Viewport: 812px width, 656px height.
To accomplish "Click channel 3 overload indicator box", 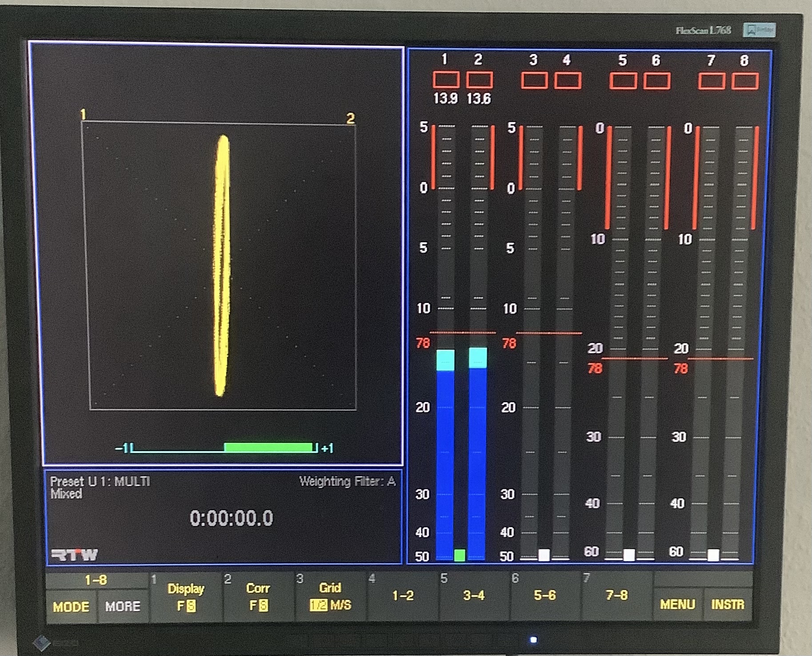I will click(x=534, y=81).
